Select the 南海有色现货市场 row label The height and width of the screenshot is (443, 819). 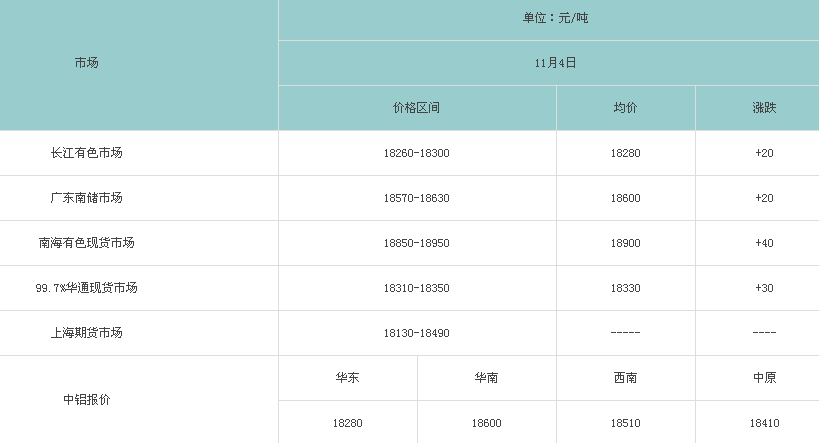[x=86, y=243]
